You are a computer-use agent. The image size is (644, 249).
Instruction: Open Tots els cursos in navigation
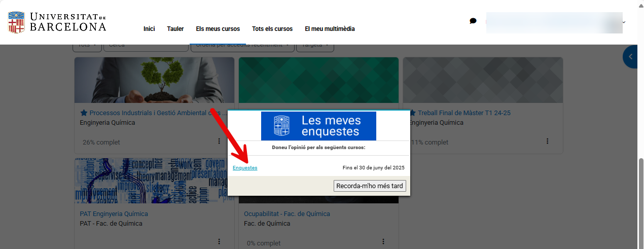coord(272,29)
